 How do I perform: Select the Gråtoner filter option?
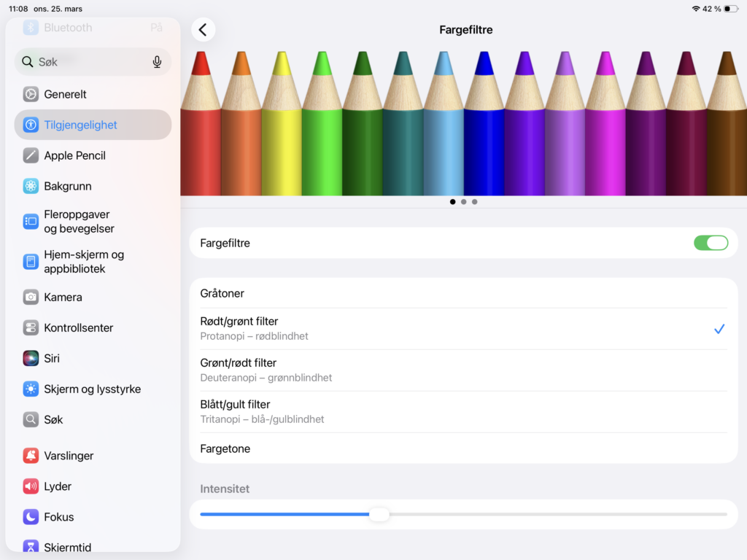coord(463,293)
